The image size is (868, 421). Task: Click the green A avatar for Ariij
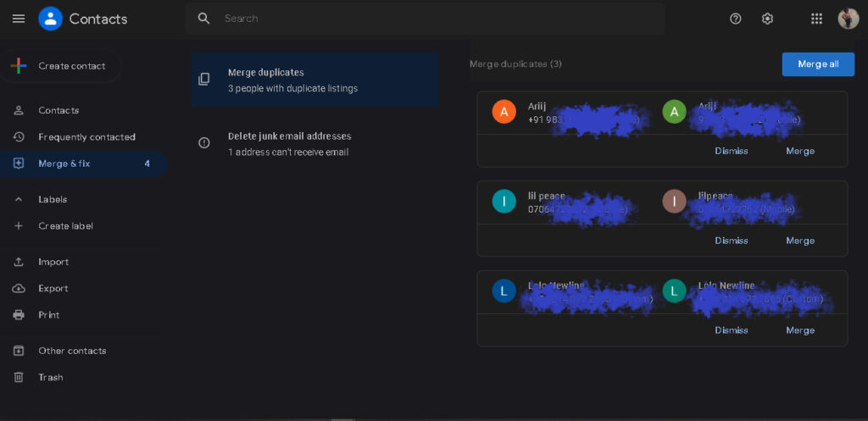674,113
